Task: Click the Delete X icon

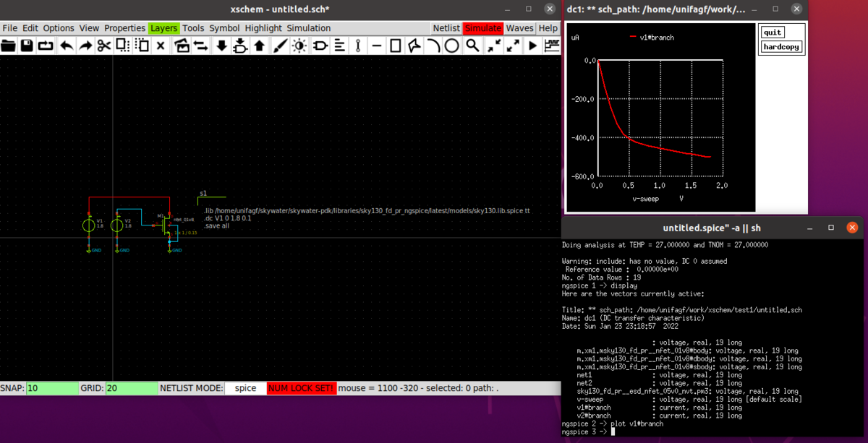Action: [161, 46]
